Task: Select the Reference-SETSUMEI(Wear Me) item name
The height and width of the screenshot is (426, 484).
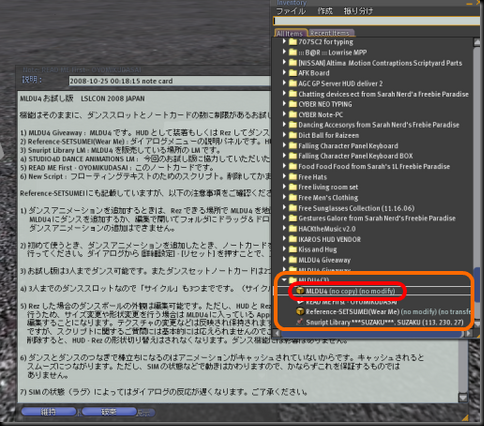Action: [x=352, y=312]
